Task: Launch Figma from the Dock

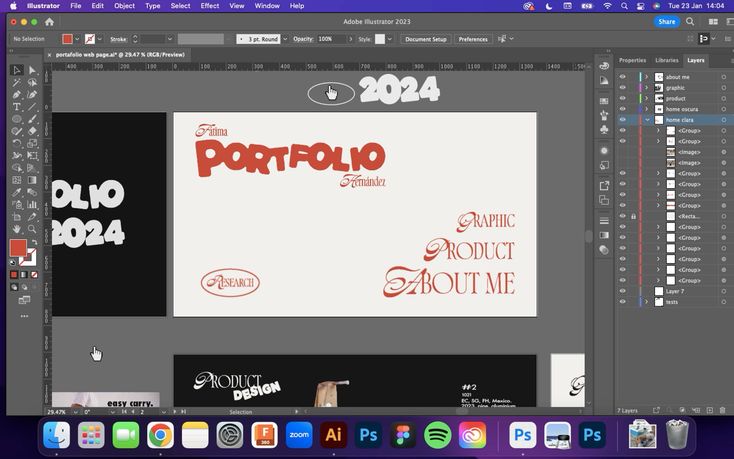Action: click(403, 436)
